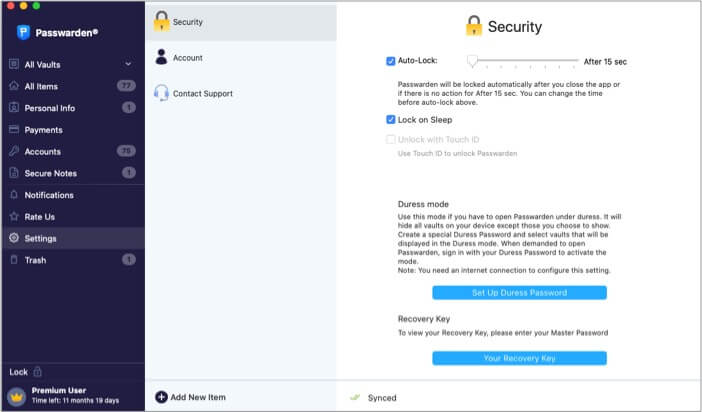Click 'Time left: 11 months 19 days' text
The width and height of the screenshot is (702, 412).
(75, 400)
